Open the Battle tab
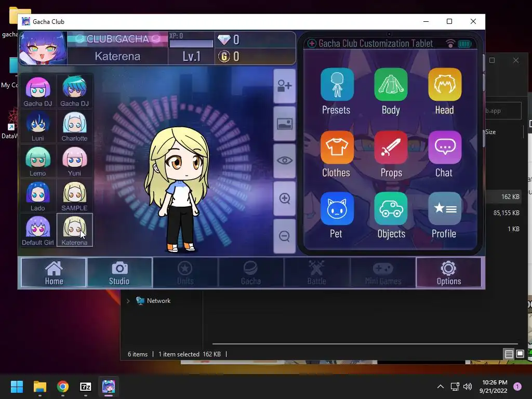The height and width of the screenshot is (399, 532). 317,272
